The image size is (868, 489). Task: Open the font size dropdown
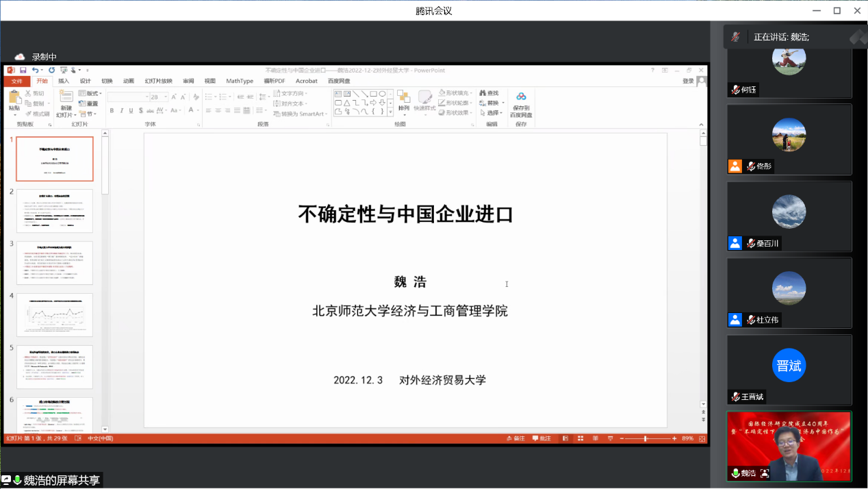pyautogui.click(x=164, y=97)
